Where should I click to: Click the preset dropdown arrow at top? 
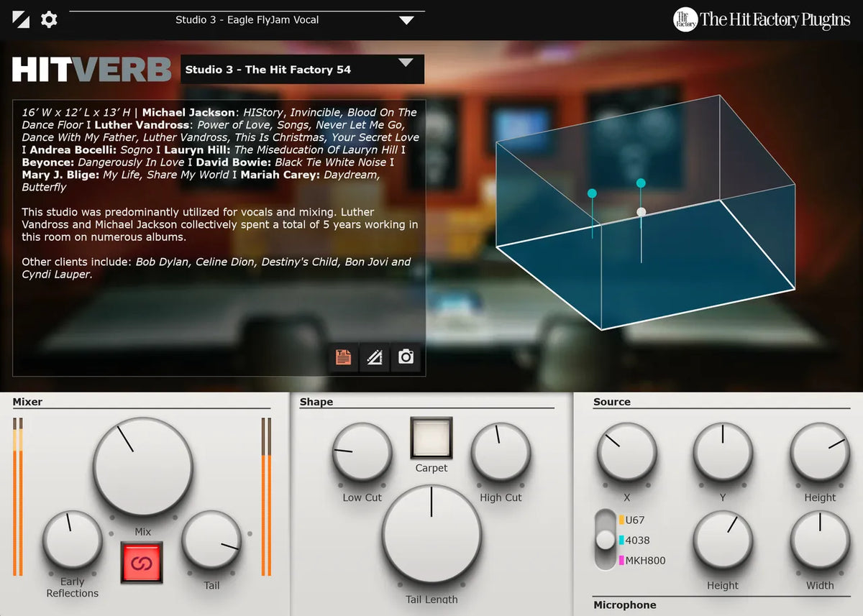[406, 19]
